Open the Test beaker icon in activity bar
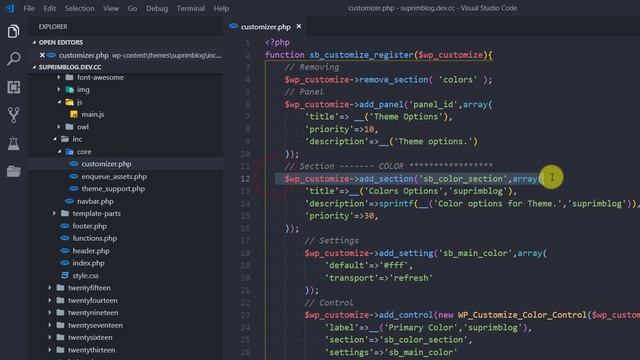The height and width of the screenshot is (360, 640). (13, 143)
